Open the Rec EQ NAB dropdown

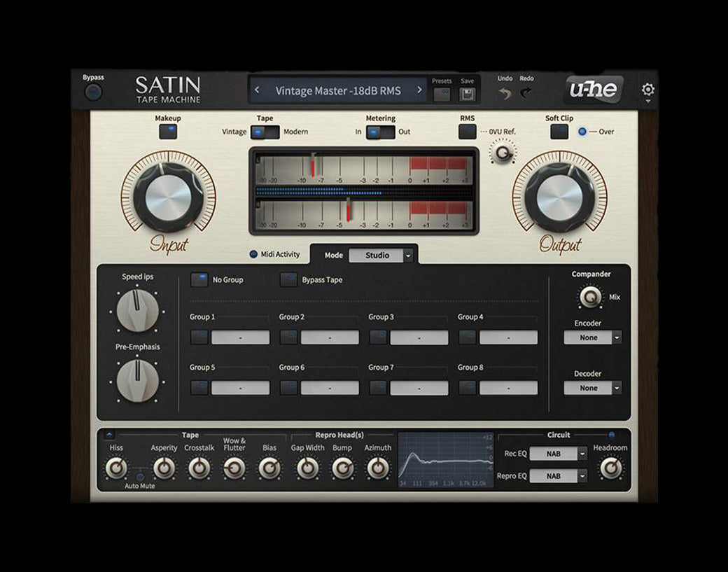(559, 454)
